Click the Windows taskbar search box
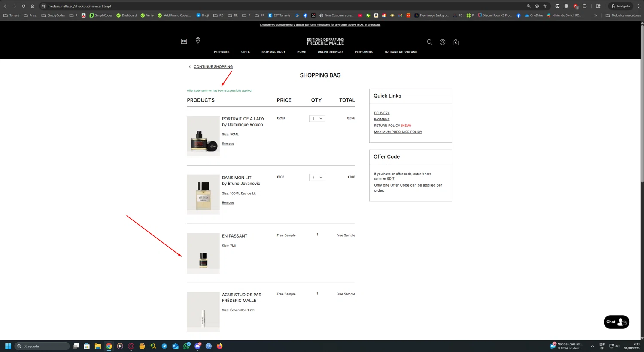Screen dimensions: 644x352 42,346
